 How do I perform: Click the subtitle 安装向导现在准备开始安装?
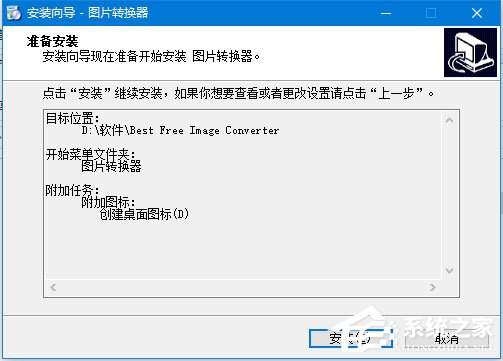[x=151, y=56]
